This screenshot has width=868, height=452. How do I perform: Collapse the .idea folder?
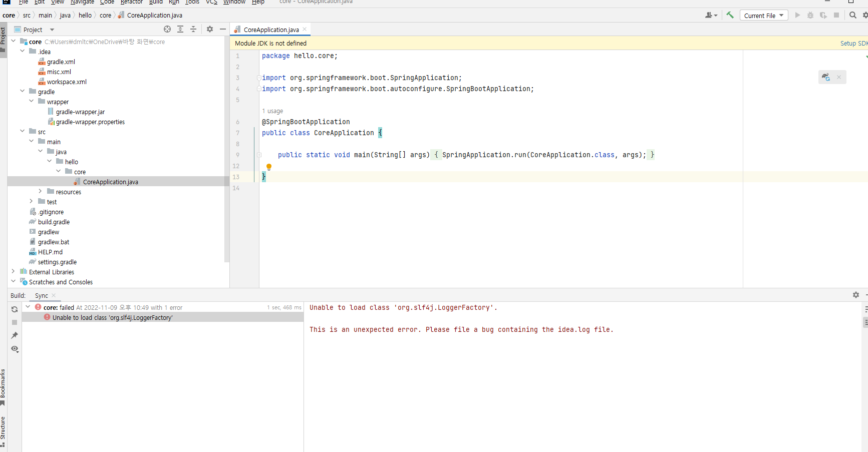click(23, 52)
